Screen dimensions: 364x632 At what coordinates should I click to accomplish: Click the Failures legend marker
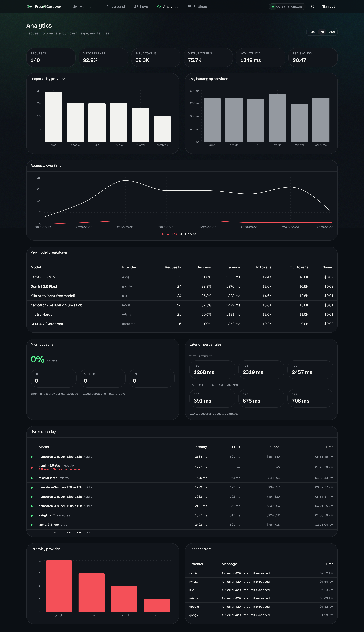coord(163,234)
